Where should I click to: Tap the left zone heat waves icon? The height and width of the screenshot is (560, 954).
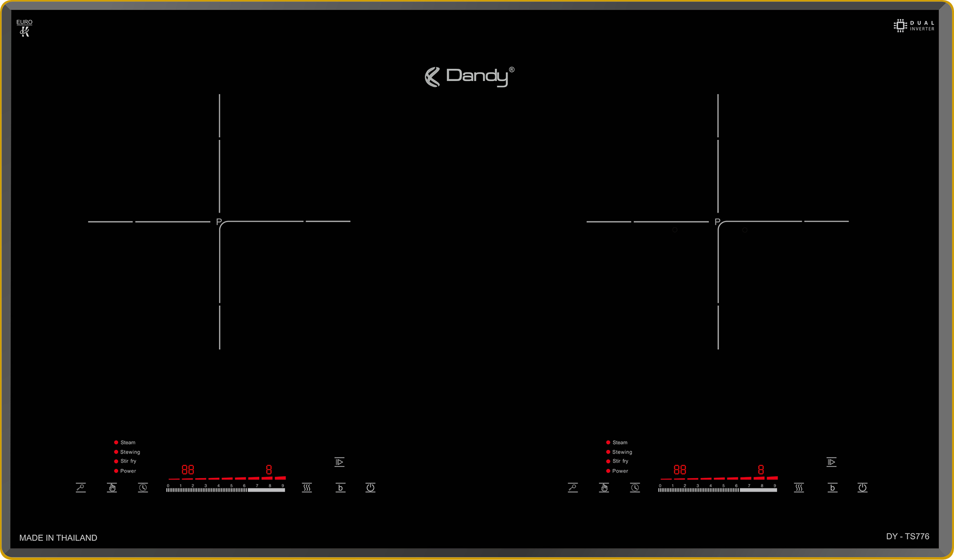click(x=307, y=487)
